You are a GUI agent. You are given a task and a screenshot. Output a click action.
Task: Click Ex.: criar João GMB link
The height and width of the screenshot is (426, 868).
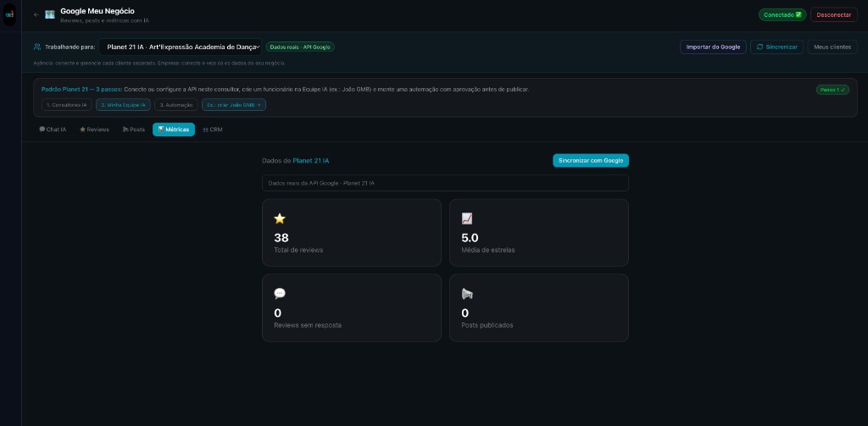[x=234, y=104]
